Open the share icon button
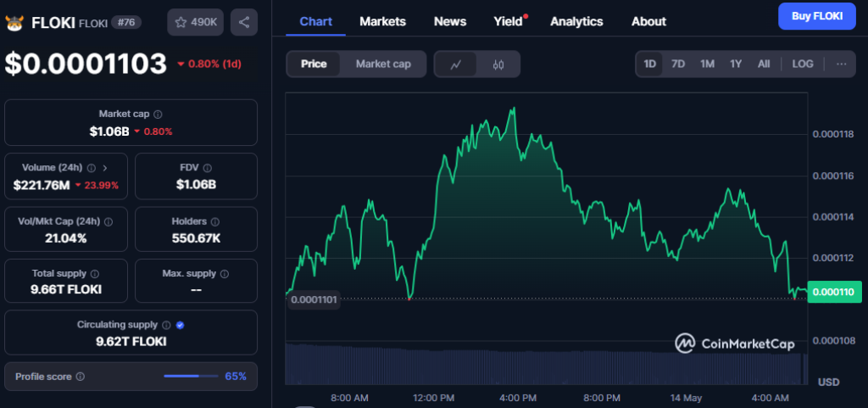Image resolution: width=868 pixels, height=408 pixels. (243, 22)
